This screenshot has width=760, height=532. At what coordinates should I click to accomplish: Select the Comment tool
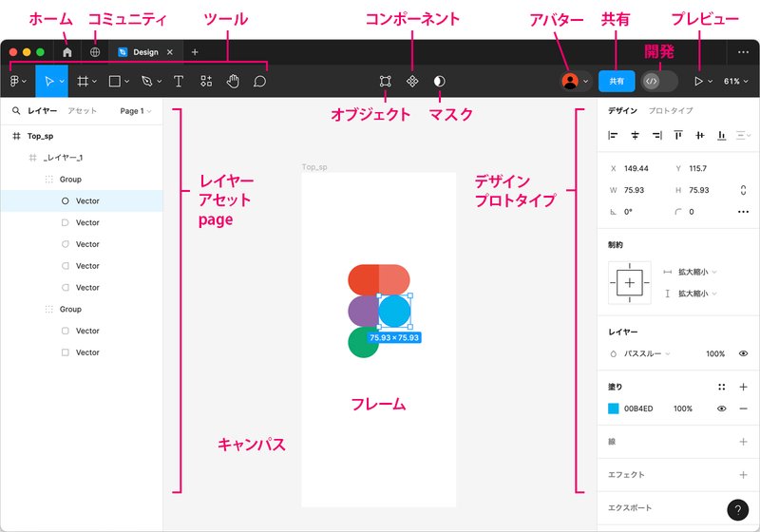[259, 81]
